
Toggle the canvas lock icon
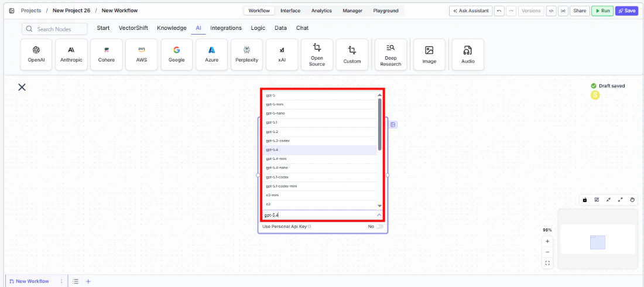point(585,200)
